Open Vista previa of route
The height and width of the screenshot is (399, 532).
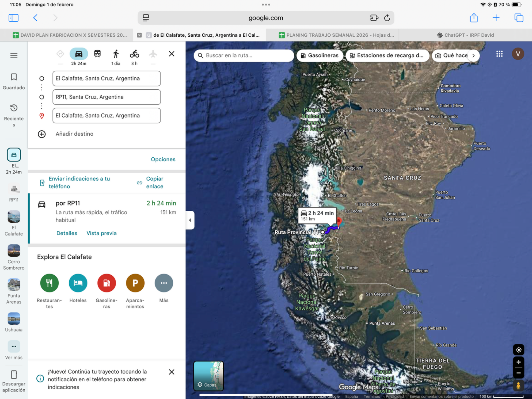coord(102,233)
